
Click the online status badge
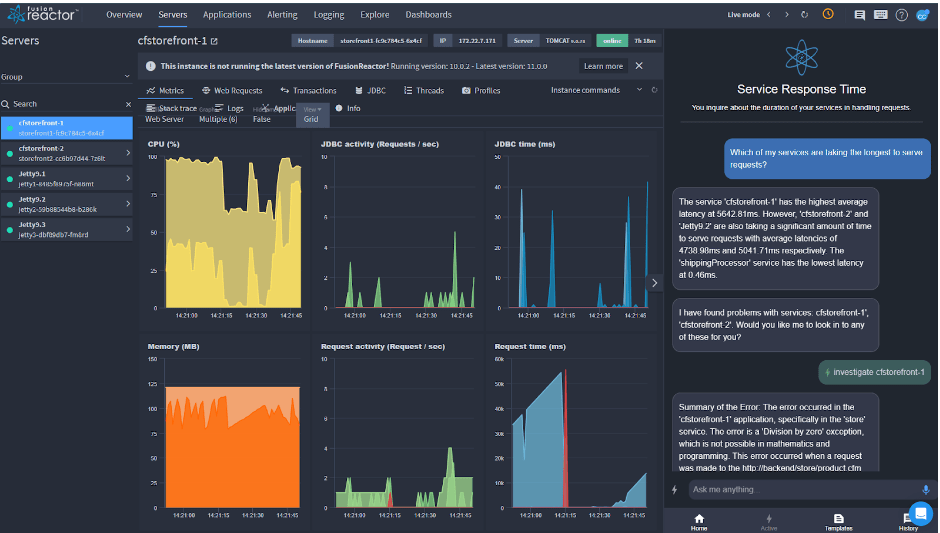[x=612, y=41]
